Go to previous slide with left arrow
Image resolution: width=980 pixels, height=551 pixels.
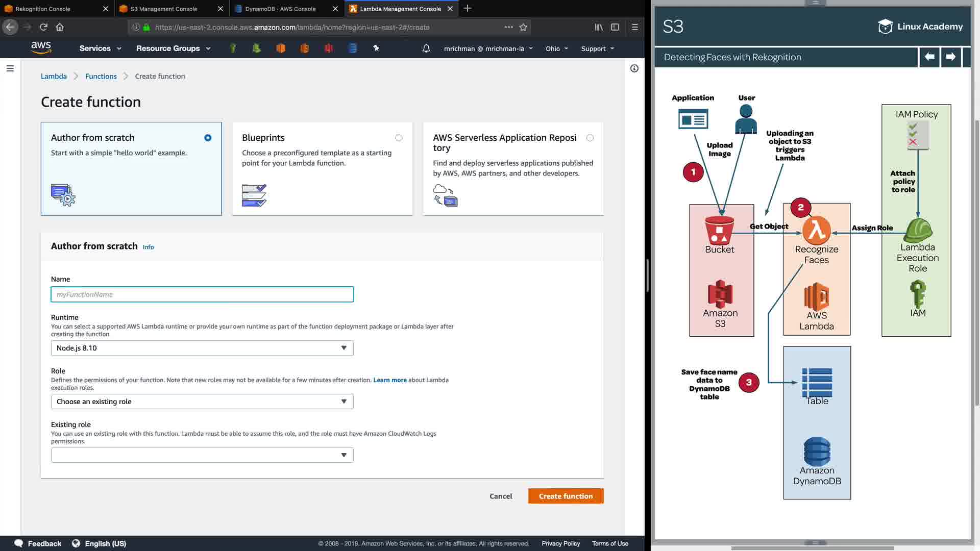[x=929, y=57]
